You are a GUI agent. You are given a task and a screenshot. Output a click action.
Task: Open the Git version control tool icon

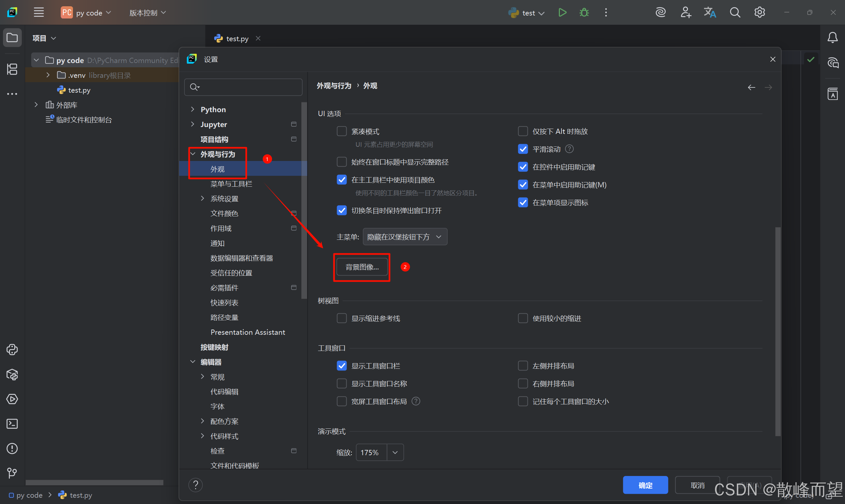pyautogui.click(x=12, y=473)
